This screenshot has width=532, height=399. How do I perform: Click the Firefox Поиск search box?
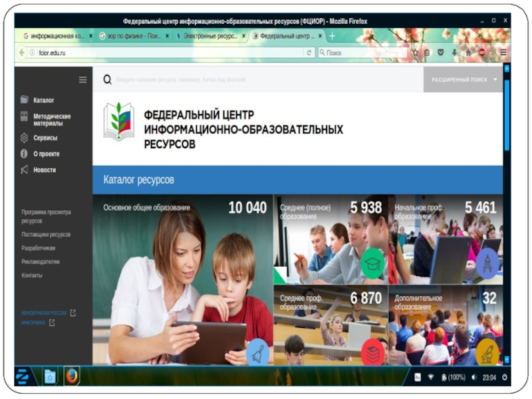362,53
